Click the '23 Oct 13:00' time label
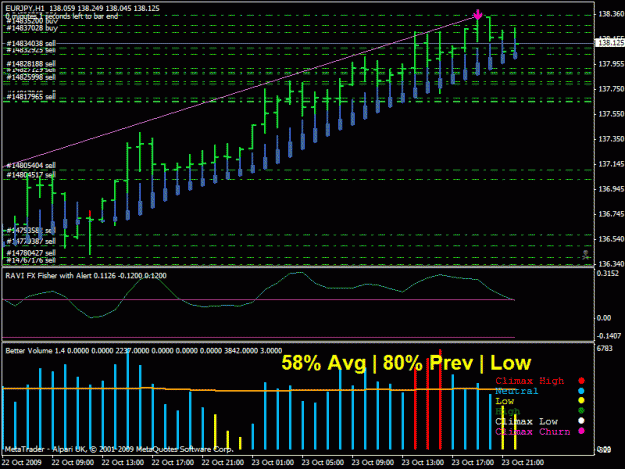Image resolution: width=625 pixels, height=469 pixels. (x=423, y=463)
